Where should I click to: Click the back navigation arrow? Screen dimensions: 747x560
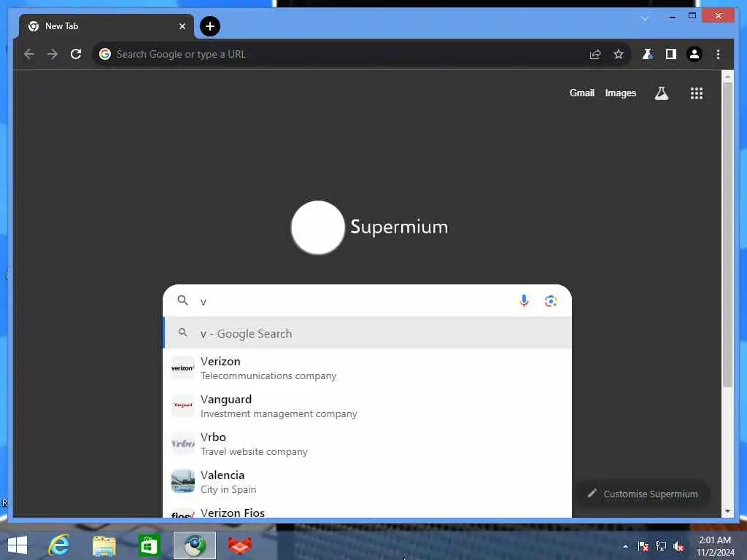click(29, 54)
